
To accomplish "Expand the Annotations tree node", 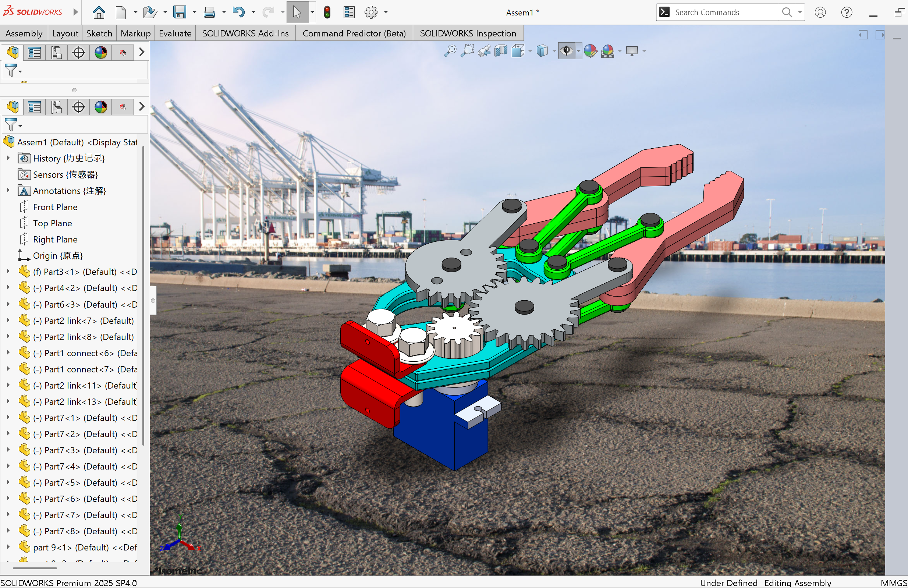I will (8, 190).
